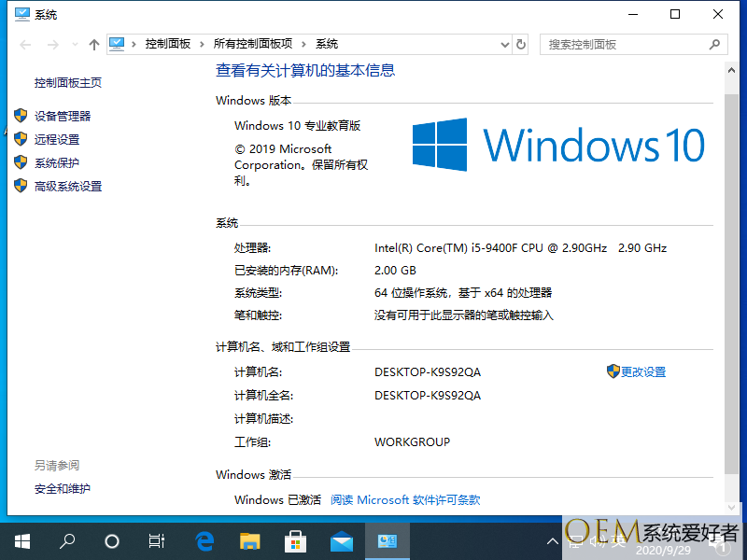
Task: Click the 更改设置 link
Action: 643,371
